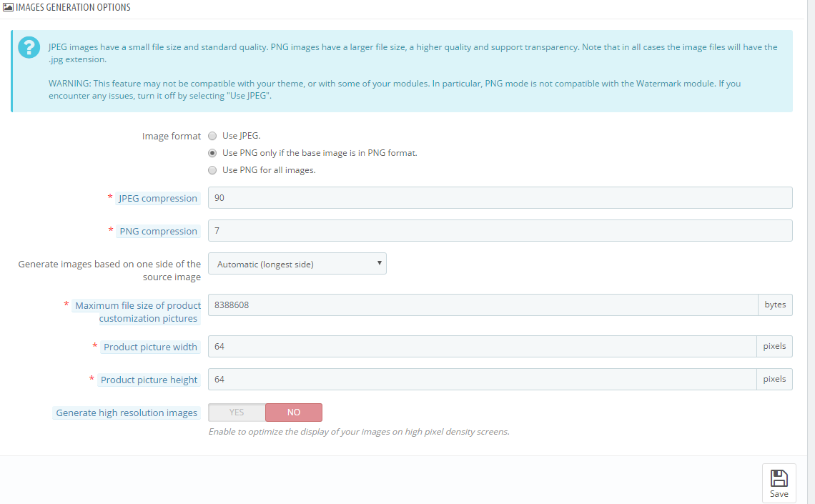The width and height of the screenshot is (815, 504).
Task: Click the maximum file size input field
Action: pyautogui.click(x=483, y=305)
